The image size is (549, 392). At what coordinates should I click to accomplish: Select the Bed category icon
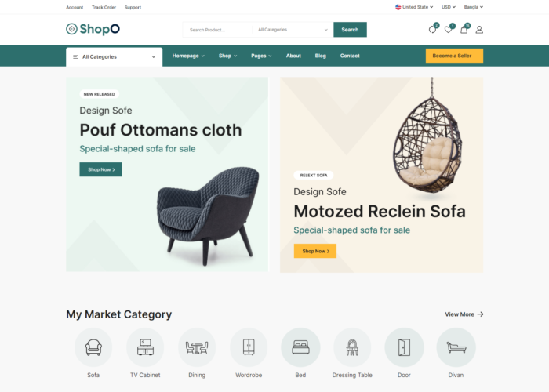300,347
